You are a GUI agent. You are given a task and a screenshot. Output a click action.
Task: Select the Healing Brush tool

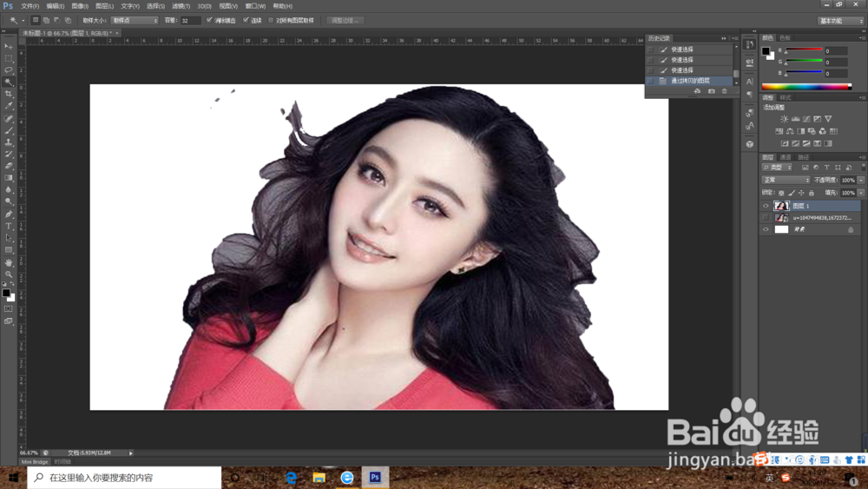point(9,118)
